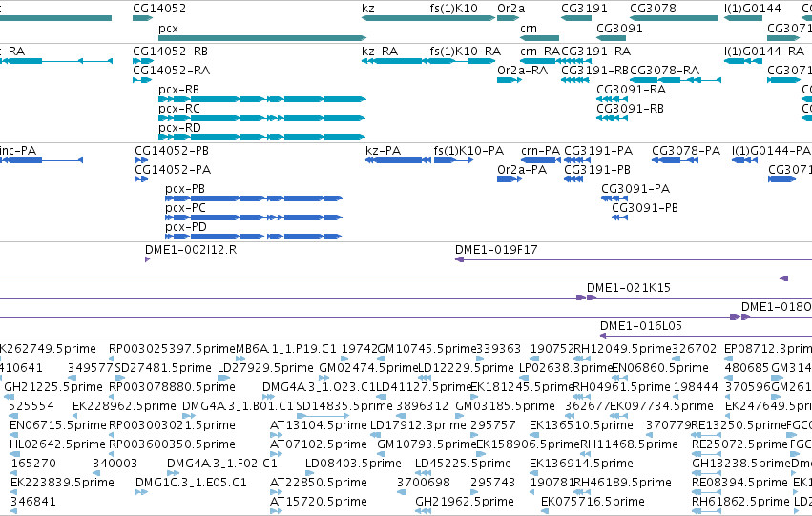Click the CG3091-PB protein
This screenshot has height=516, width=812.
point(620,217)
